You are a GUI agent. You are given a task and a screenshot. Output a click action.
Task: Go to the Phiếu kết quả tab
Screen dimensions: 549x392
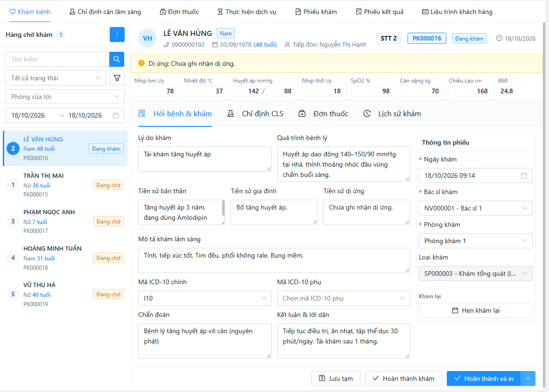[x=380, y=12]
